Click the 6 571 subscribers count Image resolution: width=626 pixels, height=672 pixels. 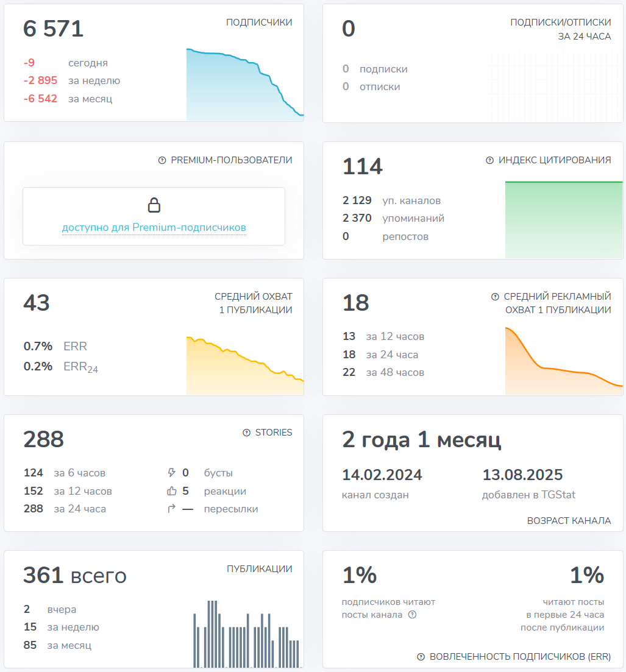(x=54, y=29)
